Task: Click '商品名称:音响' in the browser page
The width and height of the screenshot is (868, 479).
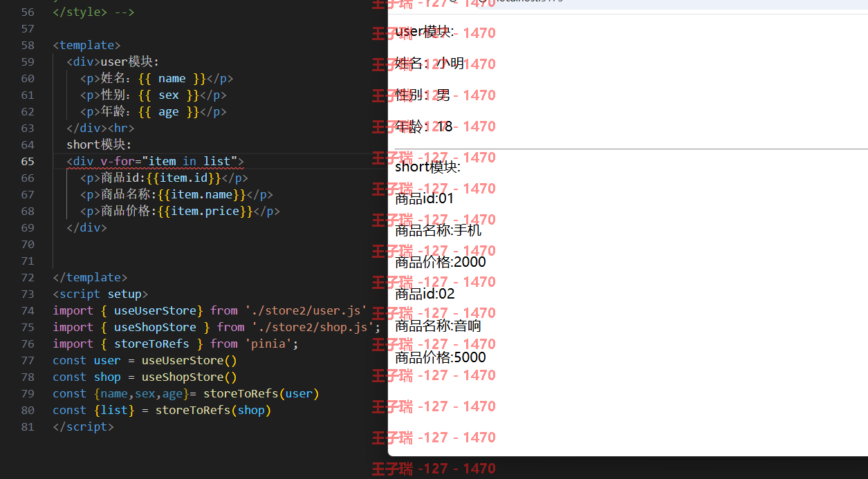Action: 438,326
